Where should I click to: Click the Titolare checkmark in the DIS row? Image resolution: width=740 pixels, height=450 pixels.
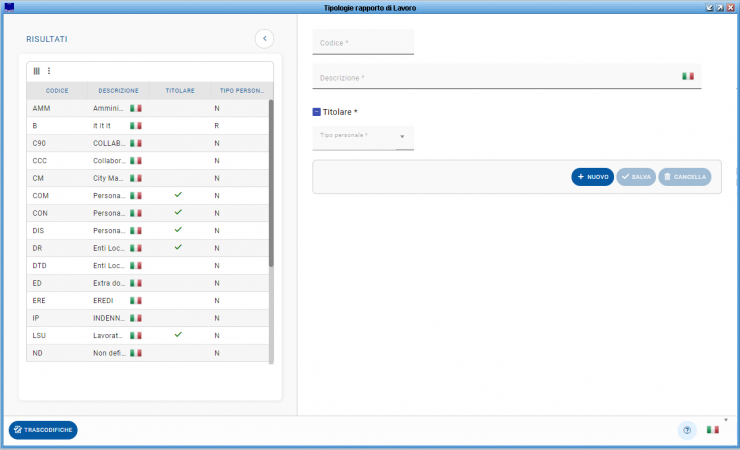point(178,230)
